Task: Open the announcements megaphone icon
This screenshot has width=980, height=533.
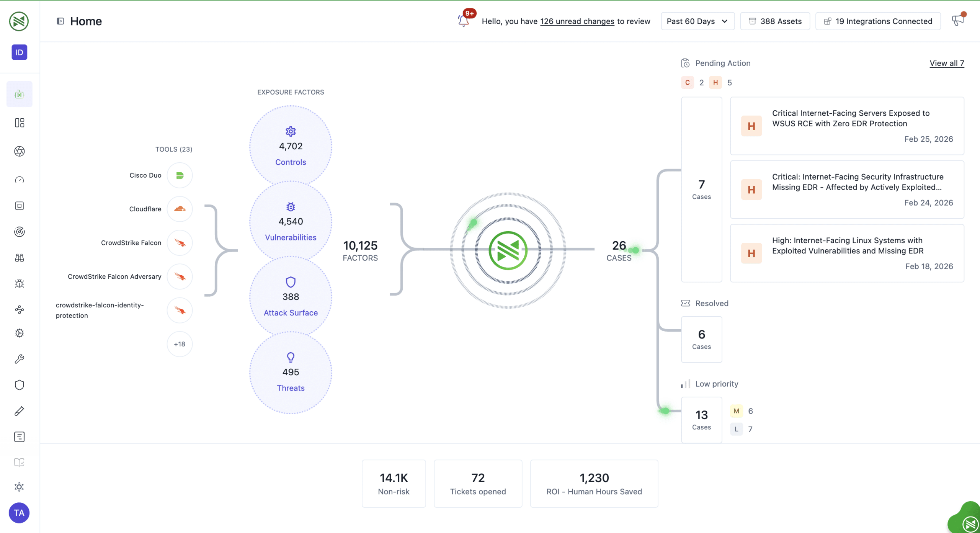Action: coord(957,20)
